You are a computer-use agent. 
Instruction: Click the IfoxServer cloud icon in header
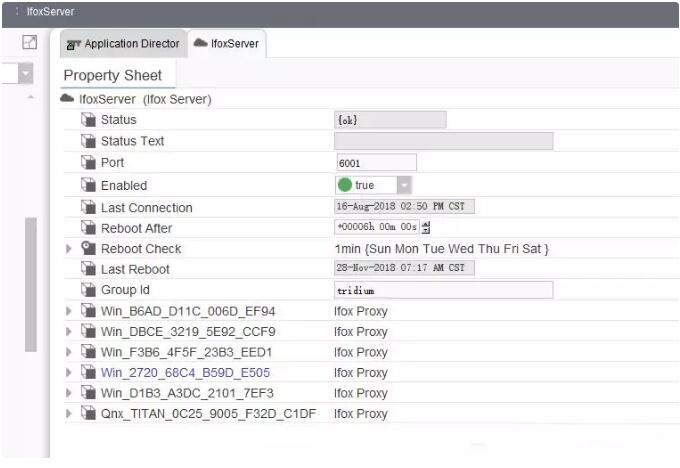(x=67, y=99)
